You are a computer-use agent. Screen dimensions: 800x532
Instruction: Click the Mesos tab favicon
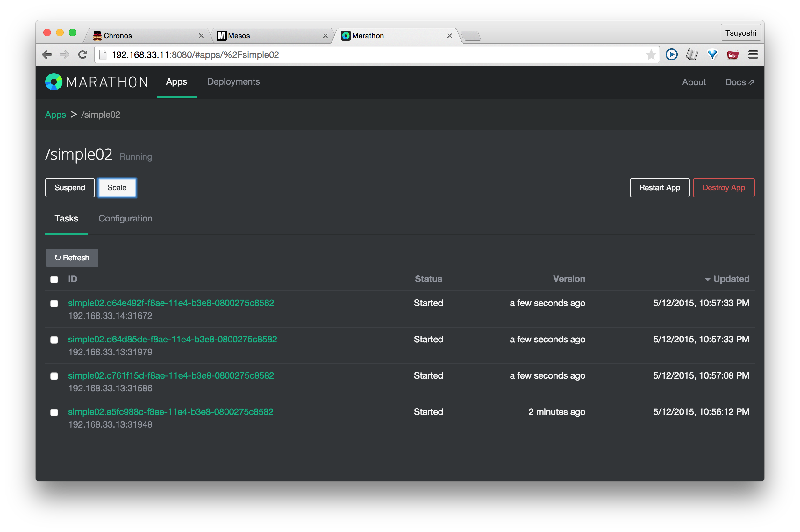pyautogui.click(x=222, y=35)
